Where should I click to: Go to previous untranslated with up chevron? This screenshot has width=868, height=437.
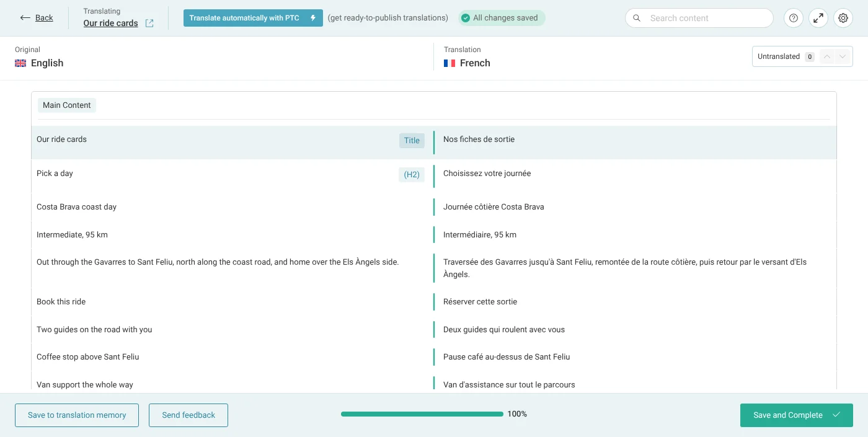[826, 56]
